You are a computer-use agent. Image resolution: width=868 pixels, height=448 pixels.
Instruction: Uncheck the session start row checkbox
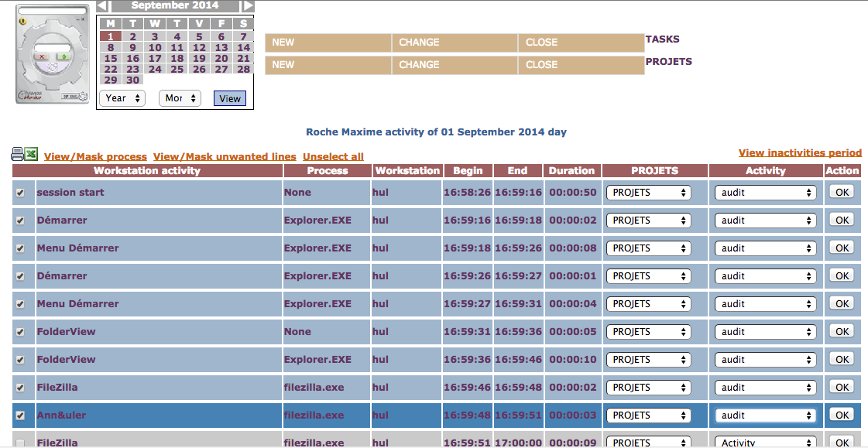coord(20,193)
